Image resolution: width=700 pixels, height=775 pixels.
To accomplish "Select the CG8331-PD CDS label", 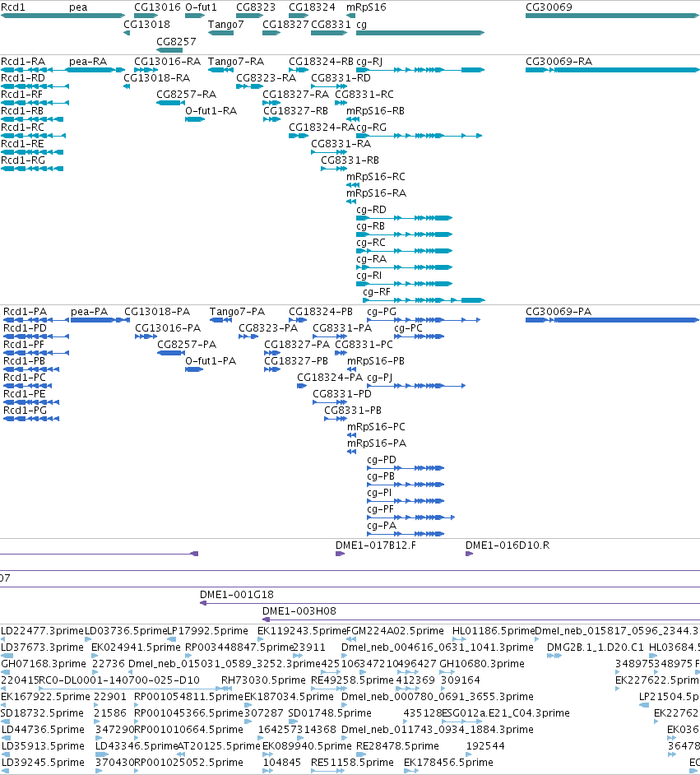I will coord(342,394).
